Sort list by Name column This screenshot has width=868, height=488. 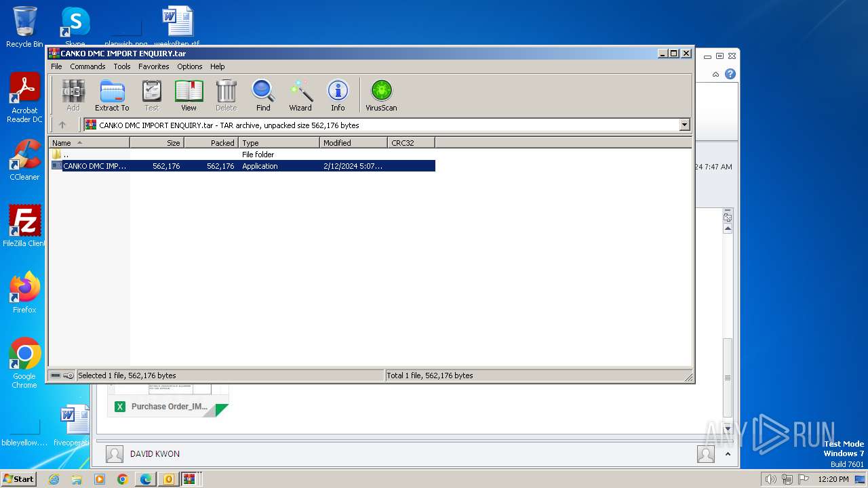(89, 143)
